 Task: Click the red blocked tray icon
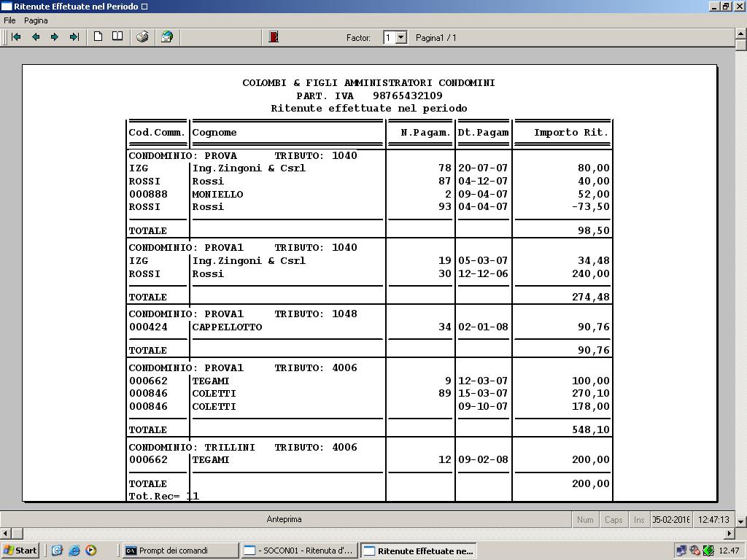click(694, 551)
